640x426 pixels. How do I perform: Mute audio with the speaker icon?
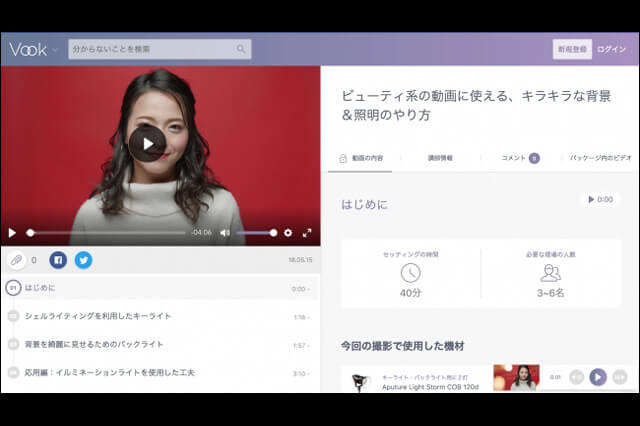pyautogui.click(x=224, y=233)
